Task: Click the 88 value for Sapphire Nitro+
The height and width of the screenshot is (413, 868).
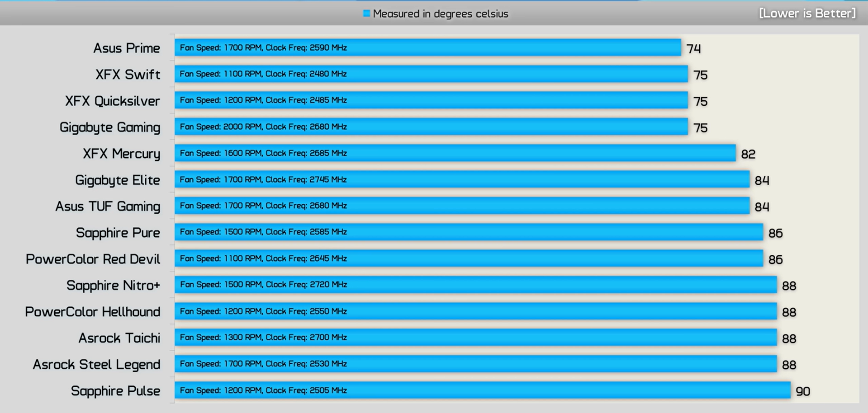Action: pos(789,286)
